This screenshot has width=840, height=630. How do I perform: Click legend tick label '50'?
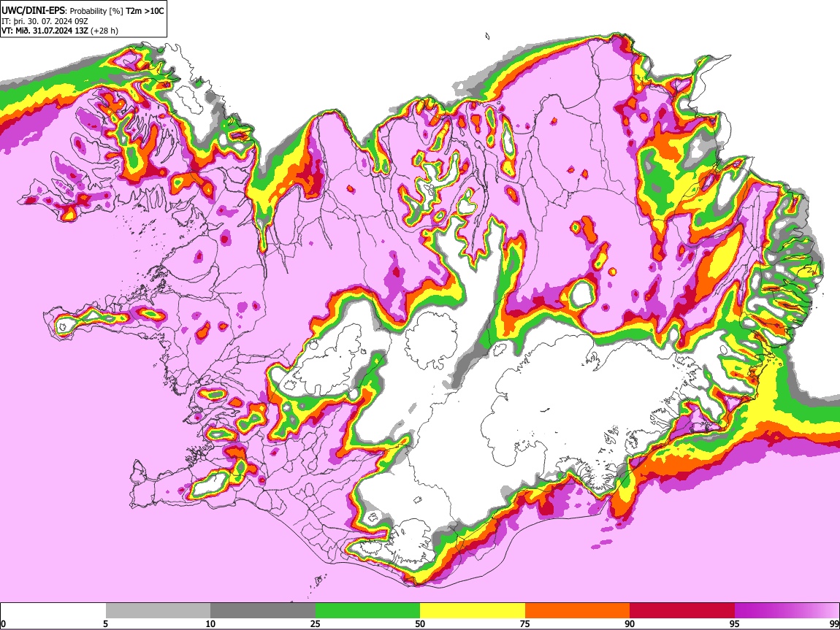point(420,623)
